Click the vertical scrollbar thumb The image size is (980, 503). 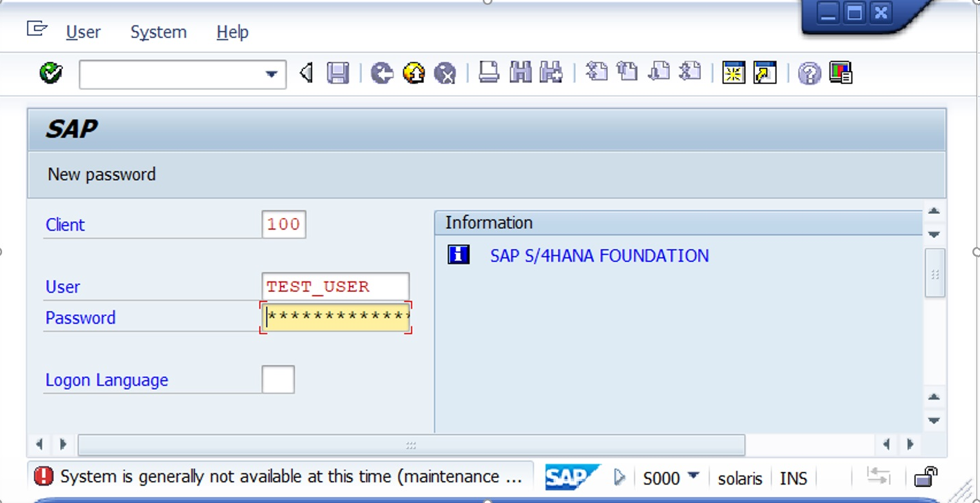coord(934,273)
